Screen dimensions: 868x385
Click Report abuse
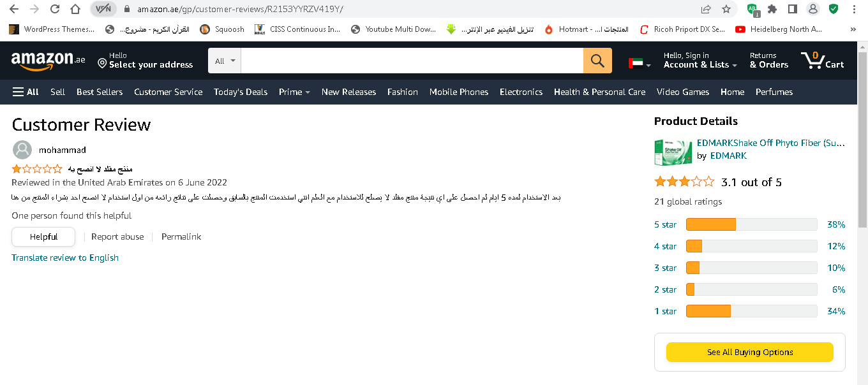pos(117,236)
